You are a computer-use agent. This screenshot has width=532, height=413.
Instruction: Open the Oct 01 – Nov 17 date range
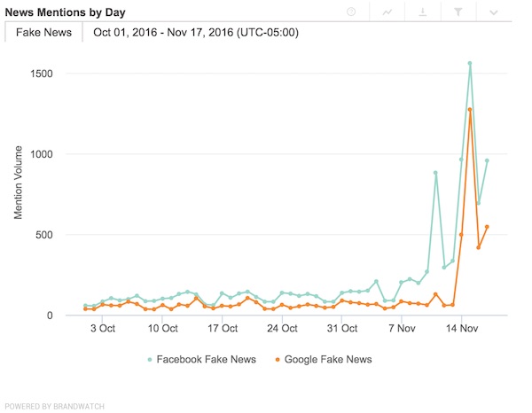click(x=195, y=32)
